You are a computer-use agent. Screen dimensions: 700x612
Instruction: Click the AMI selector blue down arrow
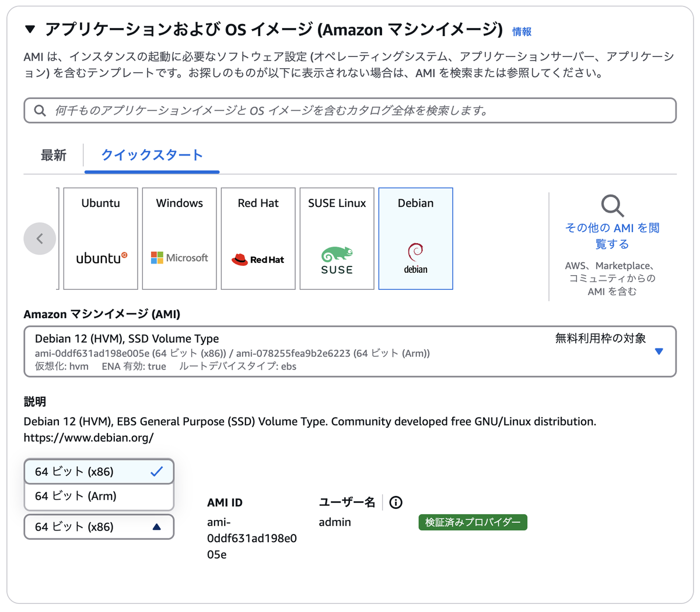pyautogui.click(x=659, y=351)
